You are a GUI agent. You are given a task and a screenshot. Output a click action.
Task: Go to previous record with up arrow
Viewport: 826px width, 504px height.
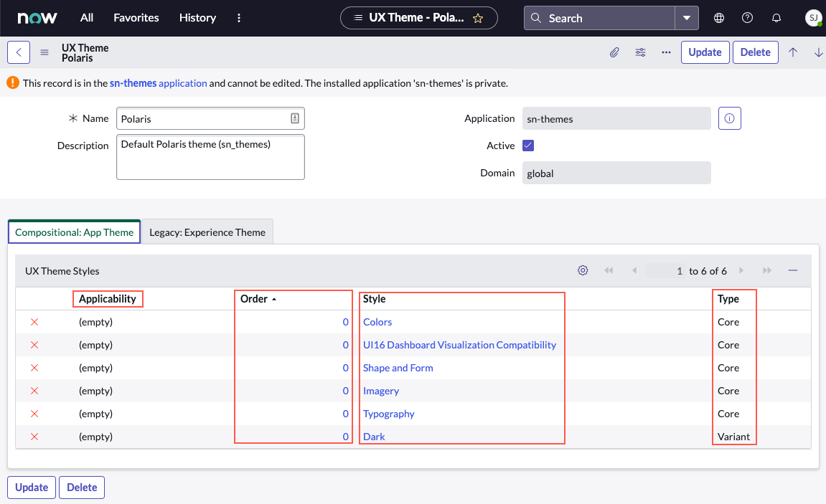point(793,52)
